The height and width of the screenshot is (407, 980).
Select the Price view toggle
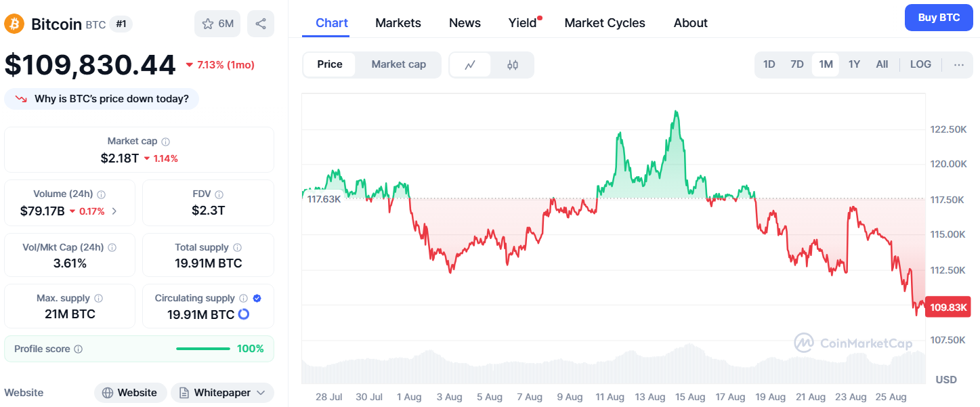point(330,64)
